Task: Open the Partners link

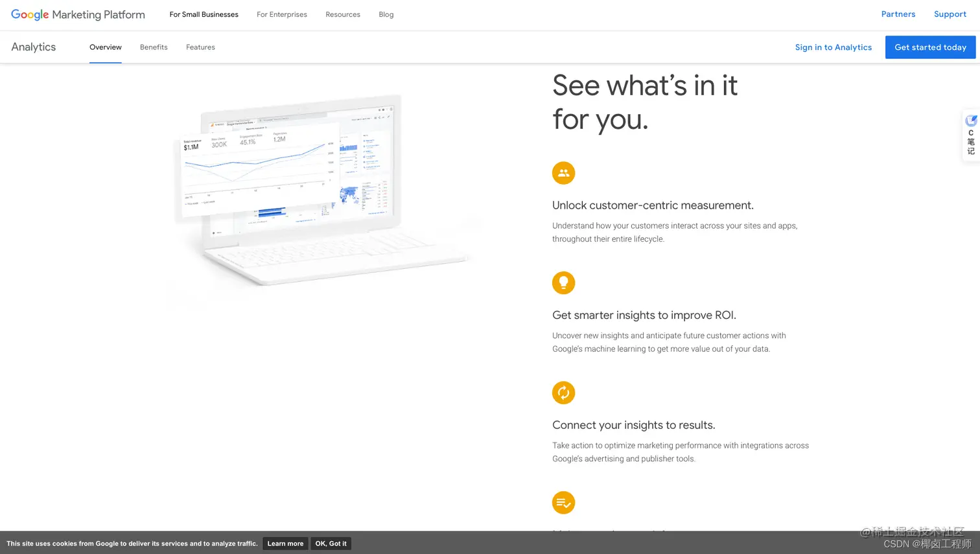Action: point(898,14)
